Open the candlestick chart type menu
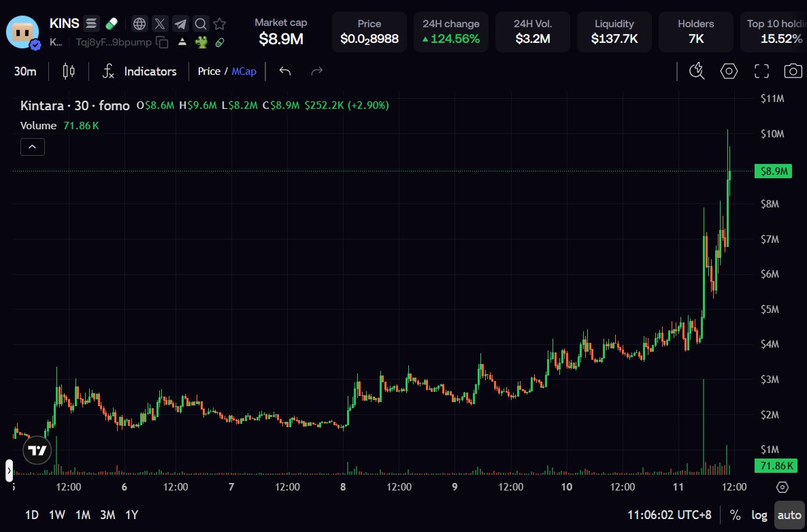The height and width of the screenshot is (532, 807). 69,71
